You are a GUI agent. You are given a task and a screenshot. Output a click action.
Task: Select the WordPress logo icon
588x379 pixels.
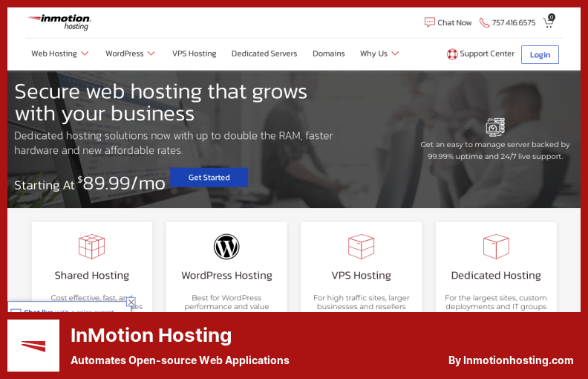pyautogui.click(x=226, y=246)
